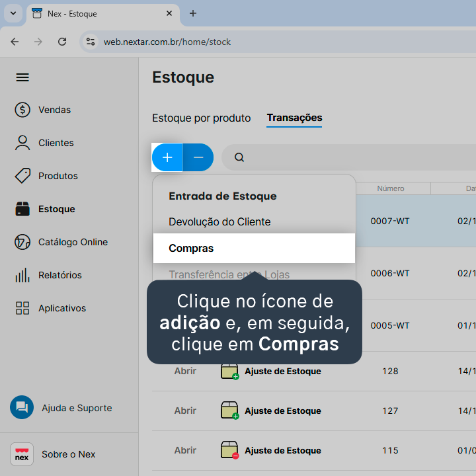The height and width of the screenshot is (476, 476).
Task: Click Abrir for transaction 115
Action: coord(185,450)
